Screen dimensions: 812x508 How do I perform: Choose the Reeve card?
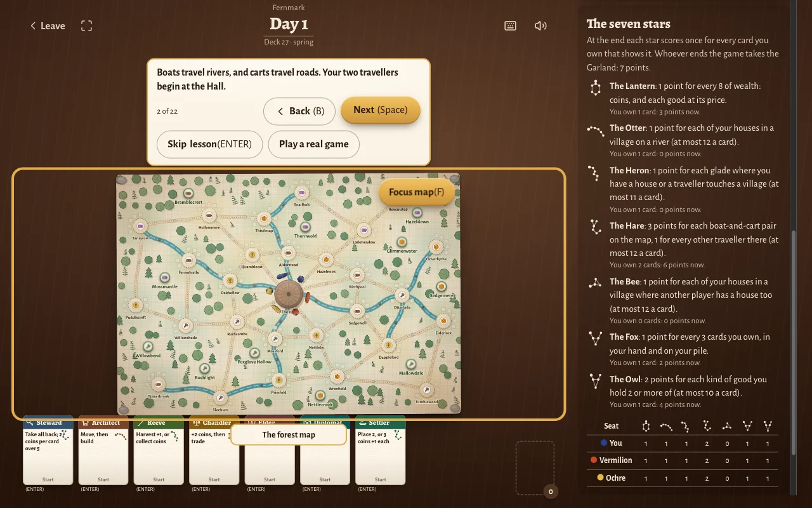tap(159, 450)
